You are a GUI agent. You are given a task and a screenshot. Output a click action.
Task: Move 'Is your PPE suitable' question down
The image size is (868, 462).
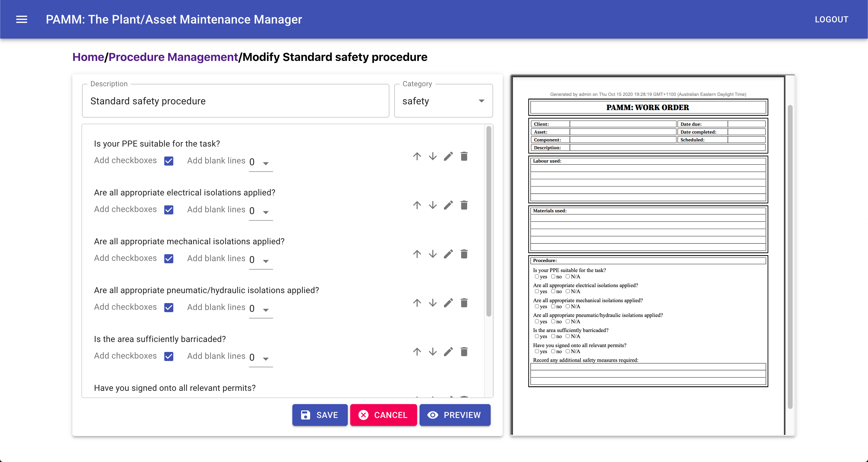433,156
